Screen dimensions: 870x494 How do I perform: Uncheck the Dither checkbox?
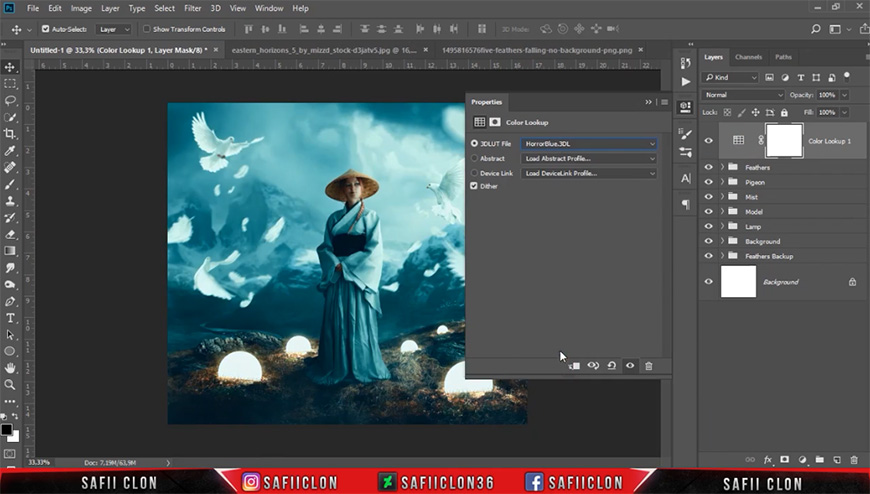(x=474, y=186)
